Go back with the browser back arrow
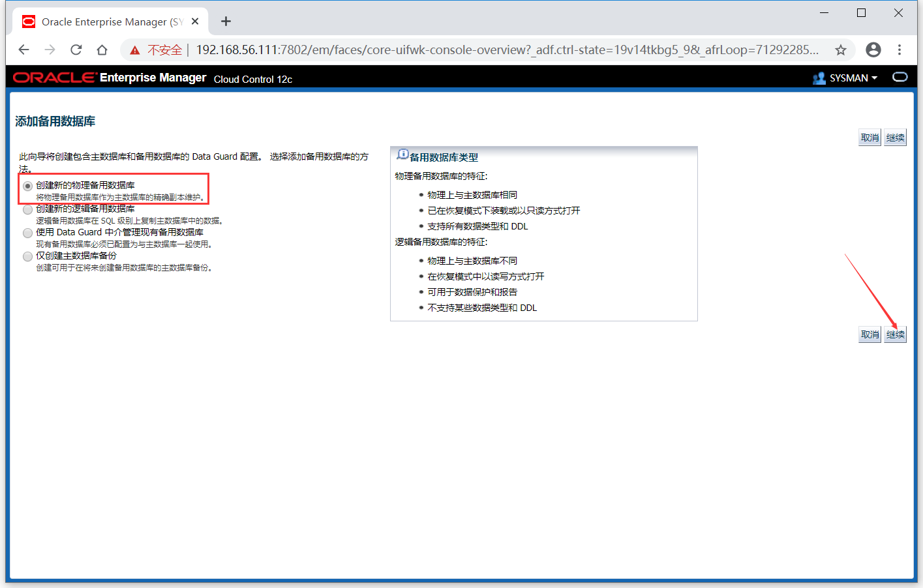Image resolution: width=923 pixels, height=588 pixels. (x=24, y=50)
